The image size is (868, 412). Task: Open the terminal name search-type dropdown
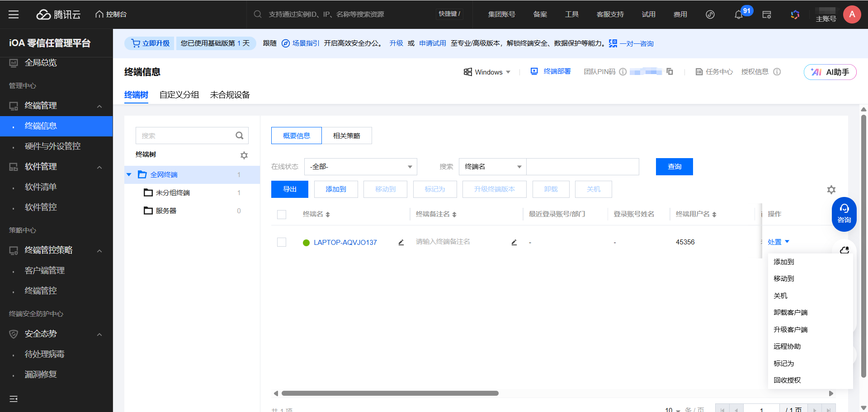493,167
